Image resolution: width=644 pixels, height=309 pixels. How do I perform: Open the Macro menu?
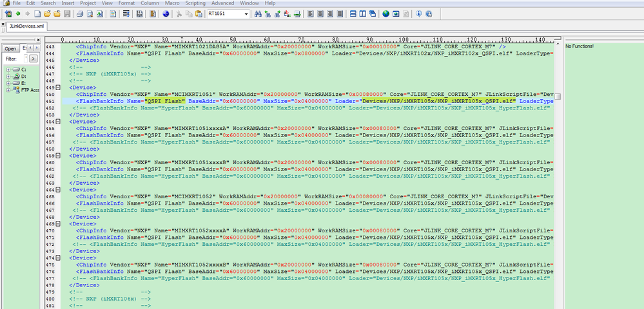[172, 3]
